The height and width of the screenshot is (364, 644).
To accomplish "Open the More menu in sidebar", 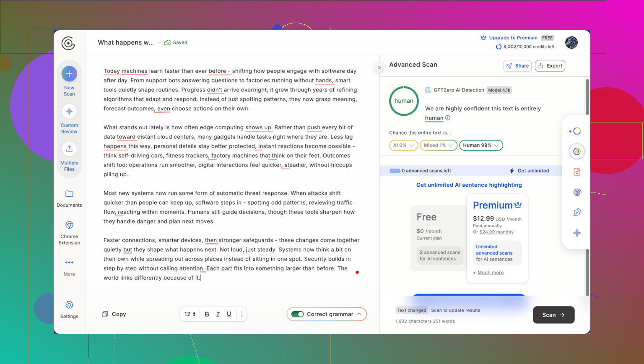I will point(69,263).
